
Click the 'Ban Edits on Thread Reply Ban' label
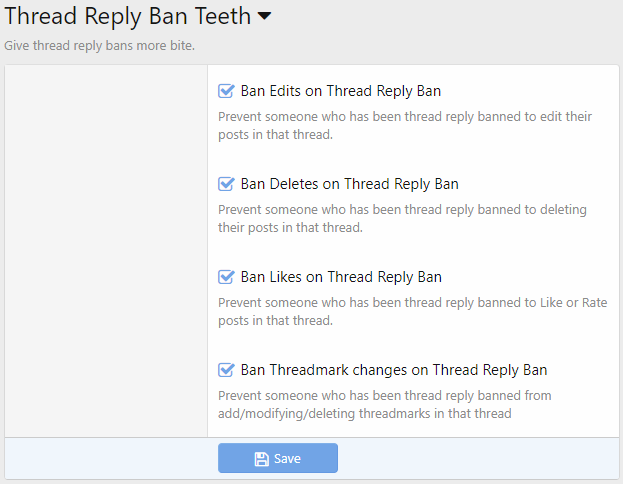pos(341,92)
